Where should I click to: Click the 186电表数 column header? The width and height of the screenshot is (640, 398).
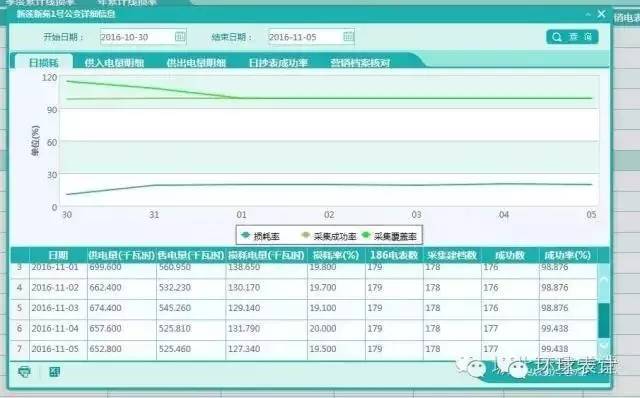[394, 256]
